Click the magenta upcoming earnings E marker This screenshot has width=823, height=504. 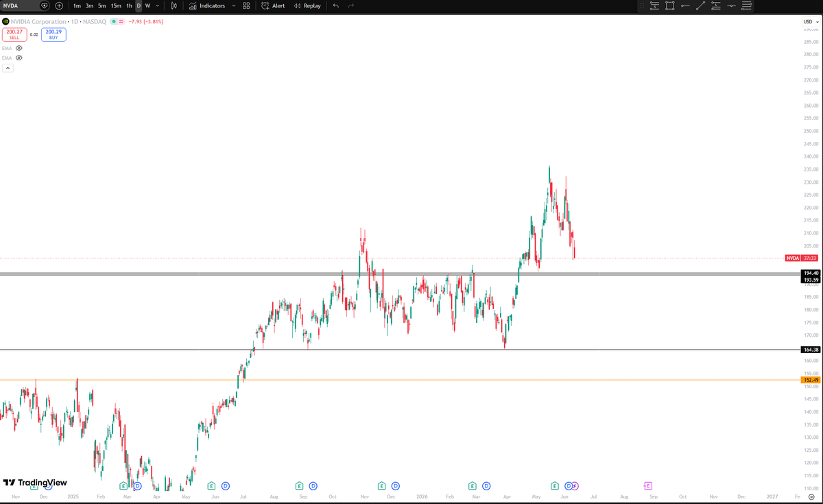point(648,485)
